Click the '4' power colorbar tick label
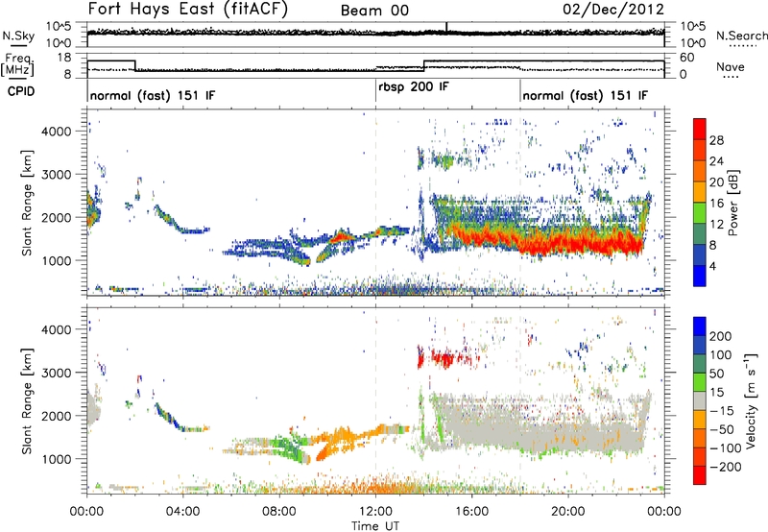The height and width of the screenshot is (532, 768). (712, 266)
